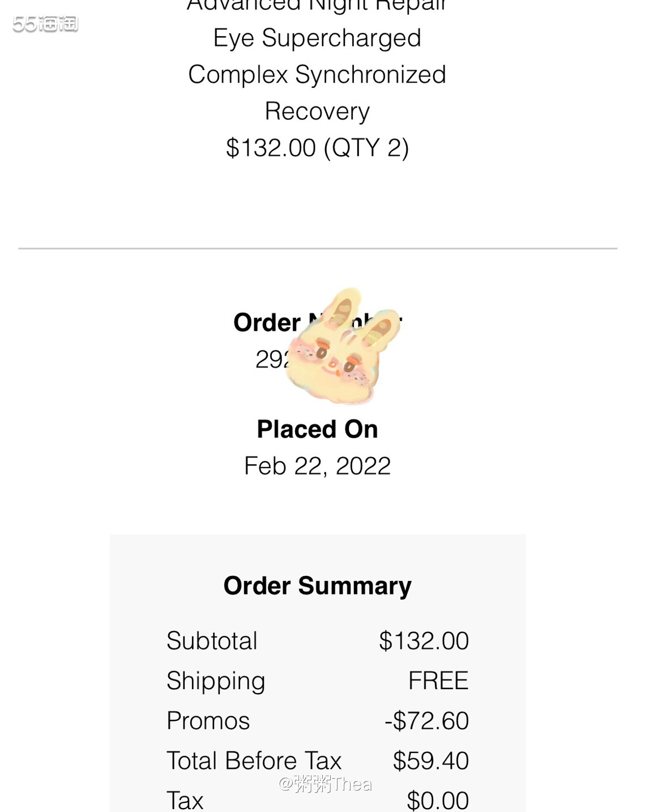Click the partially hidden order number digits

272,359
